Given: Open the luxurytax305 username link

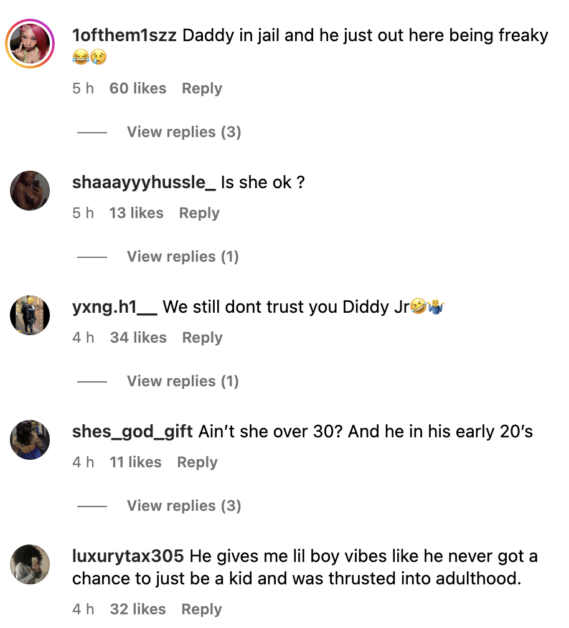Looking at the screenshot, I should [x=128, y=556].
